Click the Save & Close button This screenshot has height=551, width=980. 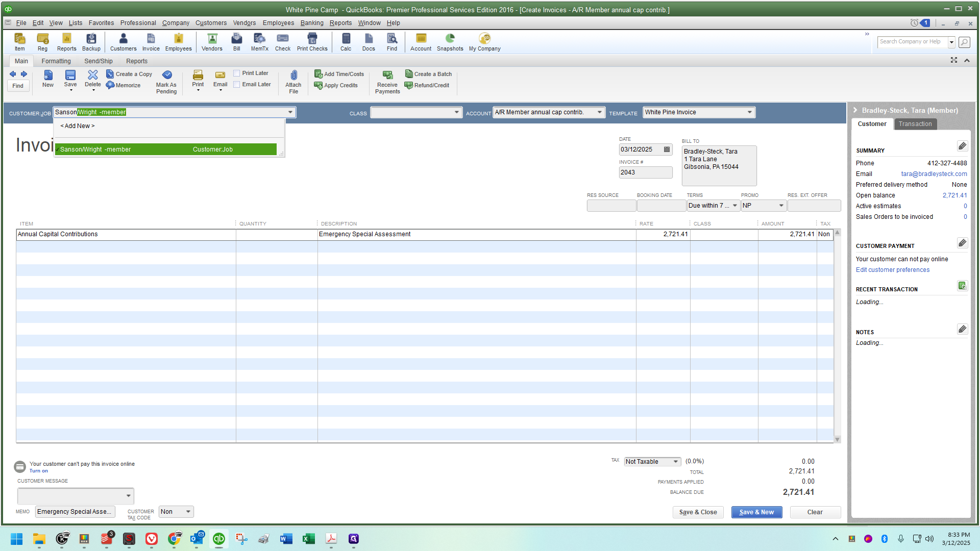pyautogui.click(x=698, y=512)
